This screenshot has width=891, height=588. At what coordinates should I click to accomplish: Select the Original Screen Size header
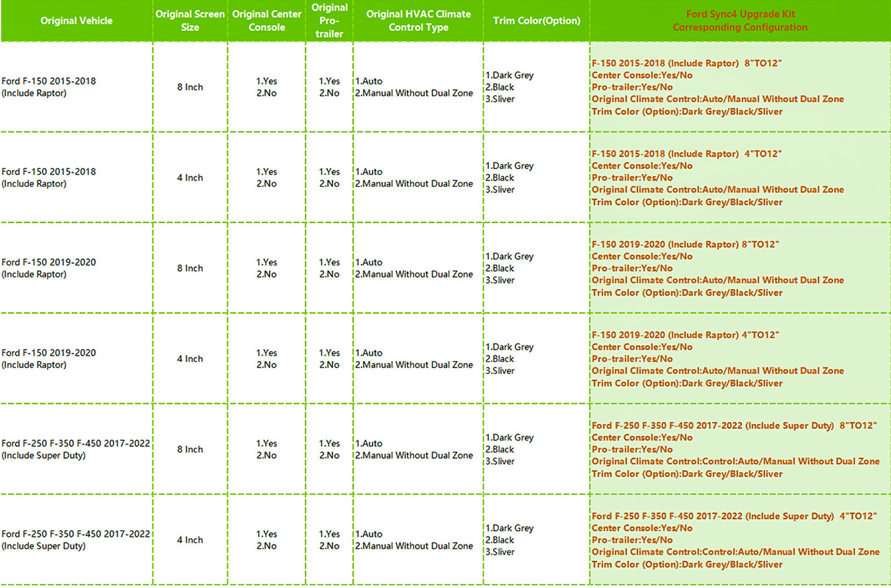(x=190, y=21)
